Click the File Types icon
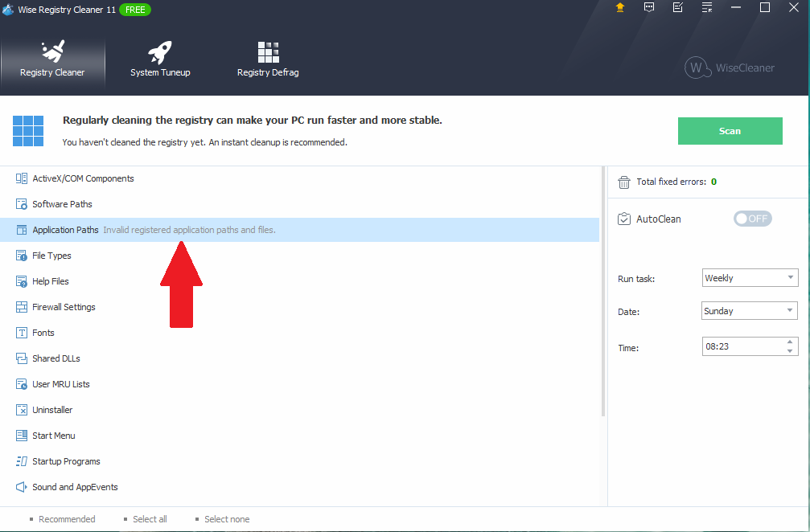This screenshot has height=532, width=810. point(21,256)
